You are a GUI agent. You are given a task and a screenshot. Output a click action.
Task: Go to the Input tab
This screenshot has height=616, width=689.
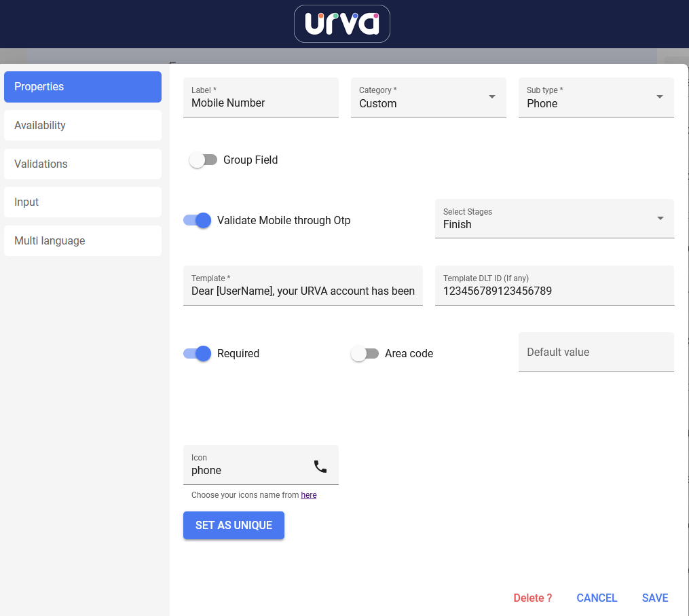click(x=83, y=202)
